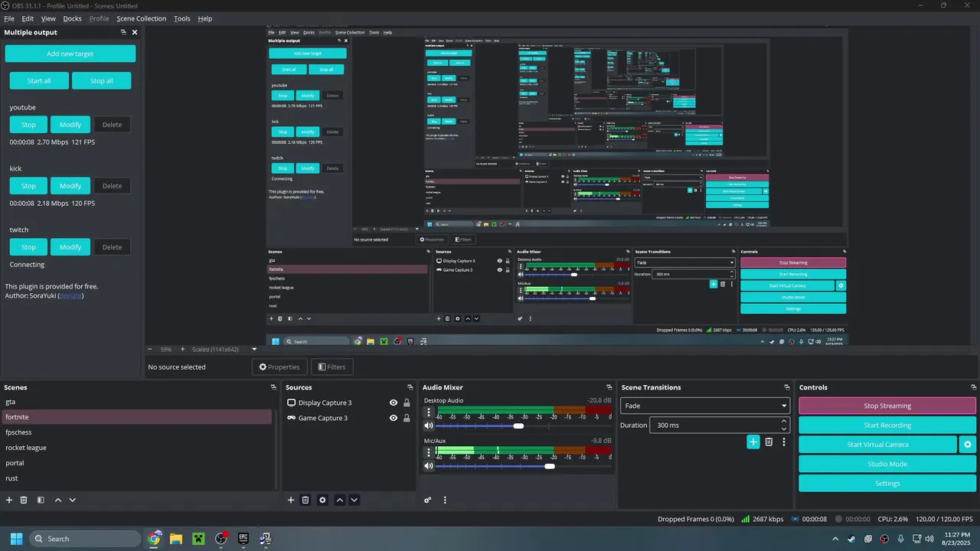
Task: Open the View menu
Action: point(48,18)
